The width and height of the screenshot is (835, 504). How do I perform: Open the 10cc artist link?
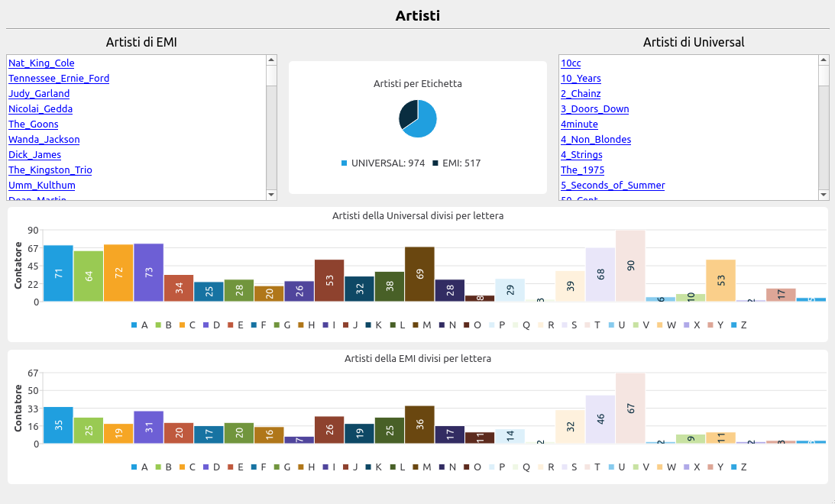(571, 63)
